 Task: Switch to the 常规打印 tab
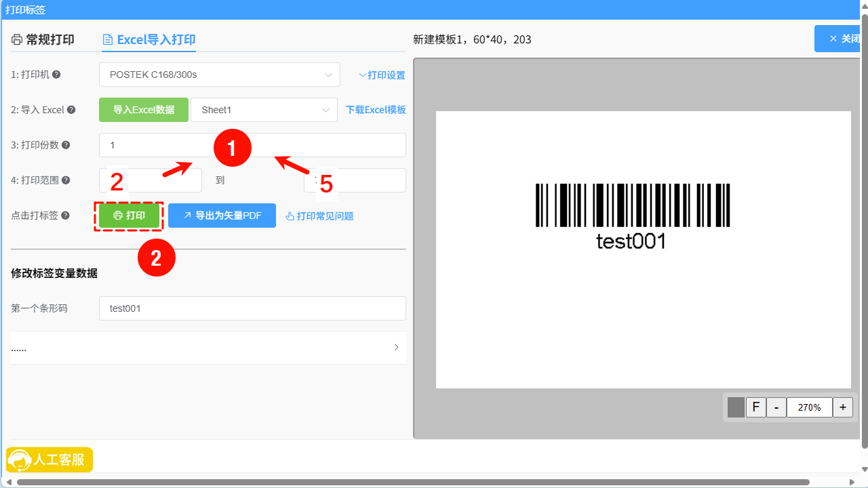click(x=43, y=39)
